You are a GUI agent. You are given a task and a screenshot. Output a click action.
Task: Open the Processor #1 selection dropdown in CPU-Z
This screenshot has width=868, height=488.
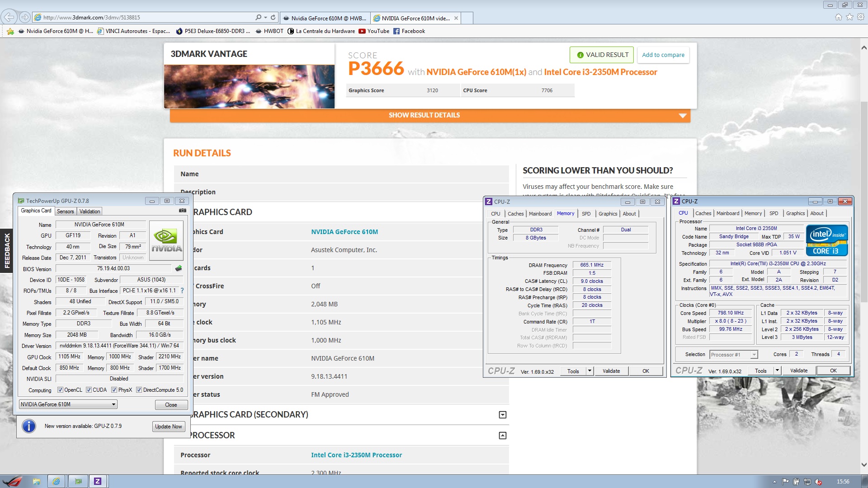point(733,355)
